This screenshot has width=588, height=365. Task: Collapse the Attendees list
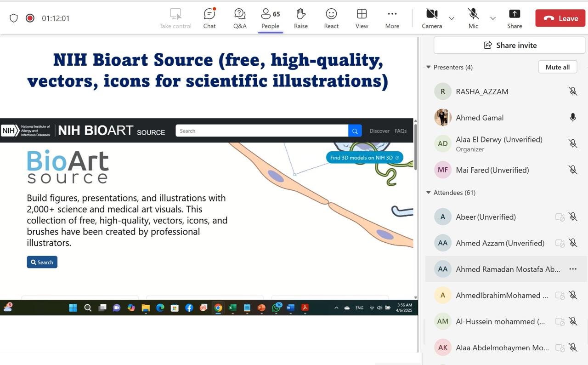[429, 193]
